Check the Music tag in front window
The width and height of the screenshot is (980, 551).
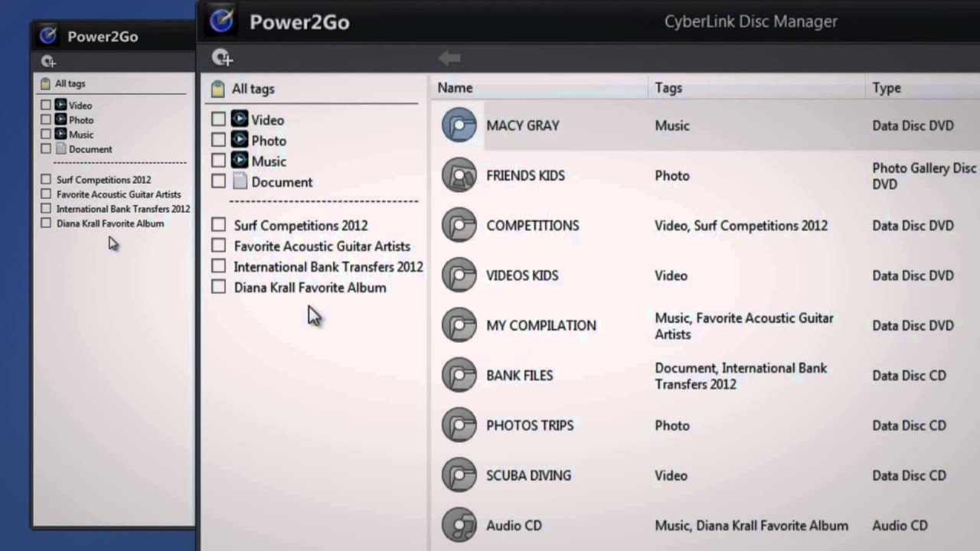tap(219, 161)
